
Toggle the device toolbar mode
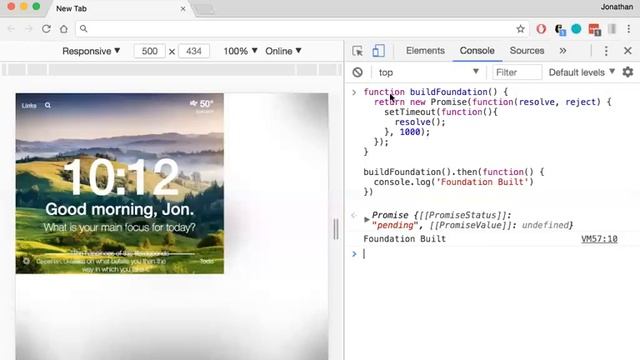click(378, 51)
